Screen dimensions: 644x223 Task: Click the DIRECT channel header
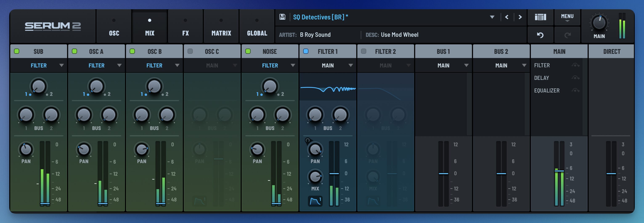click(611, 51)
